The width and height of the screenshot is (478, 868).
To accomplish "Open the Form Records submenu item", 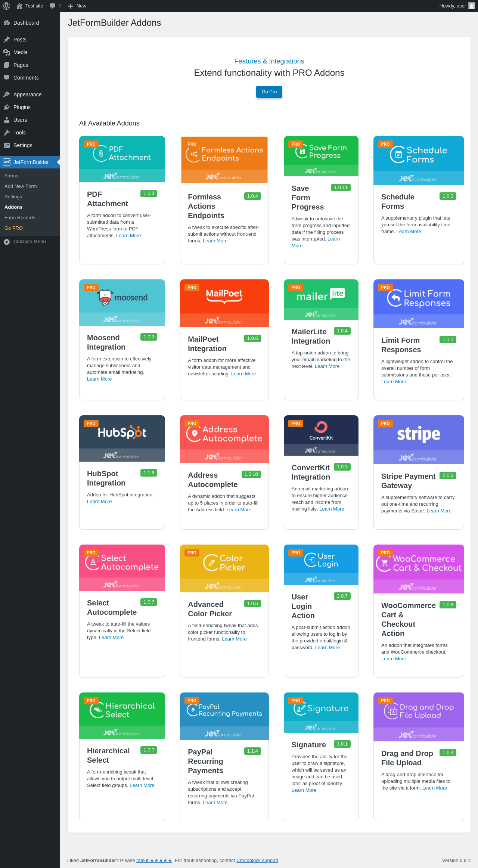I will click(x=20, y=218).
